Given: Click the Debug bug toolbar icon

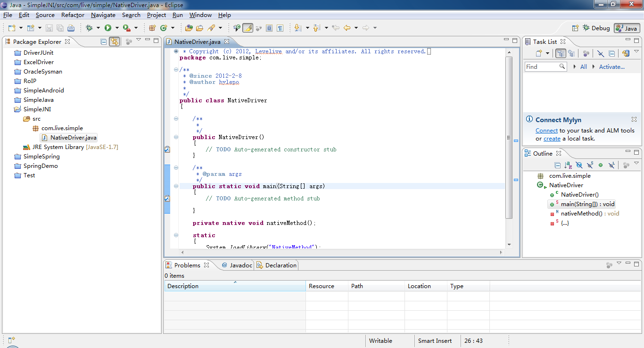Looking at the screenshot, I should pos(89,28).
